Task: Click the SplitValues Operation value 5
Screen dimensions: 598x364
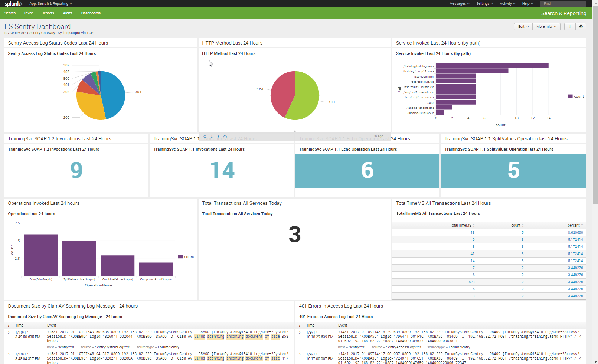Action: [x=514, y=170]
